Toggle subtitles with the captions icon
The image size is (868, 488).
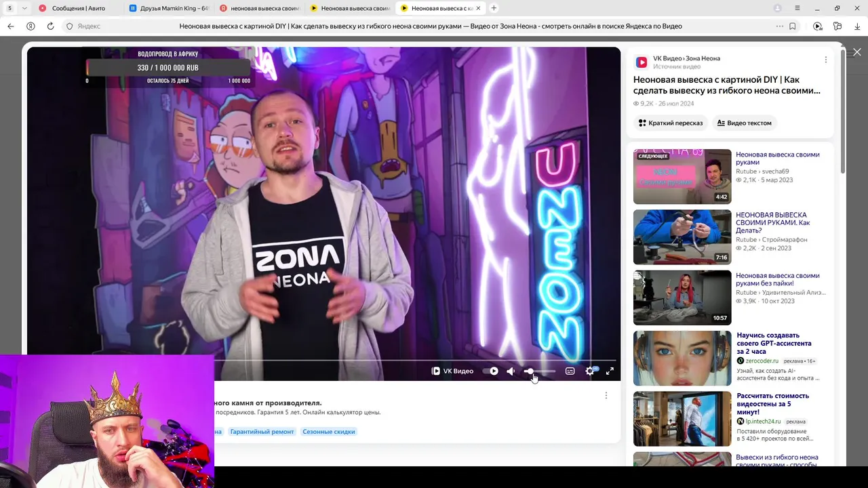click(570, 371)
